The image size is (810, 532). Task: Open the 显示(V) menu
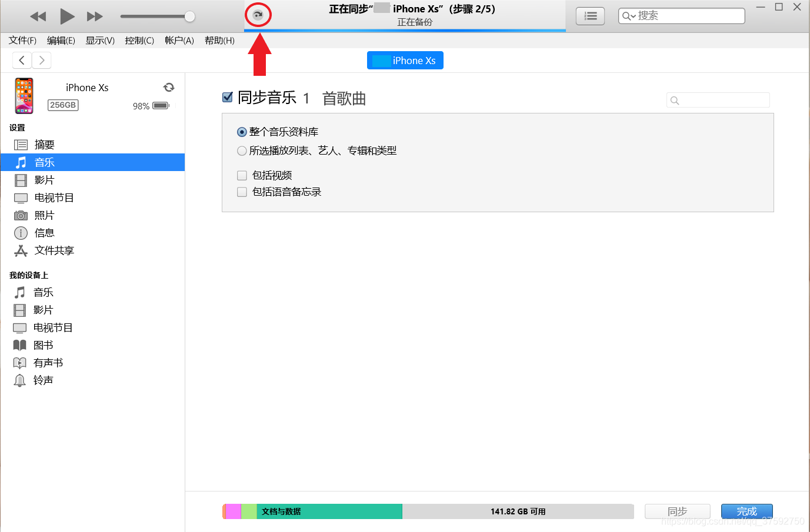(x=100, y=41)
